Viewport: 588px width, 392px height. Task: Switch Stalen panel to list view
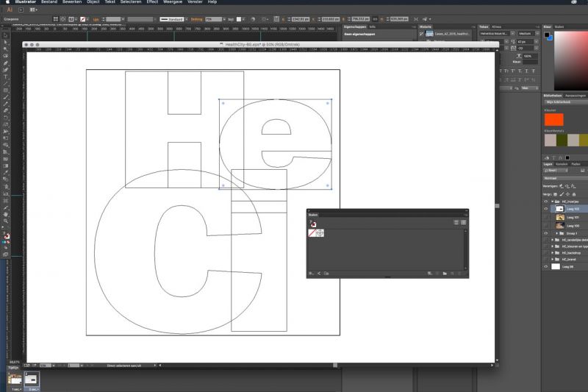pyautogui.click(x=456, y=222)
